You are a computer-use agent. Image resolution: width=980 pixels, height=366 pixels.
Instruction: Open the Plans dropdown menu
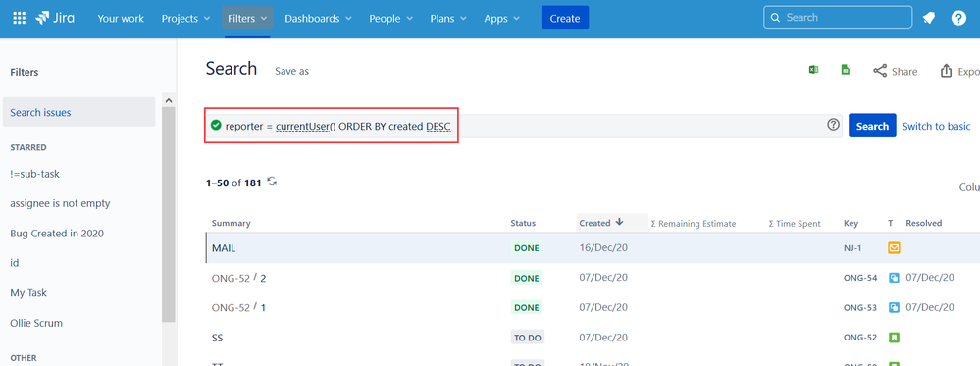coord(448,19)
